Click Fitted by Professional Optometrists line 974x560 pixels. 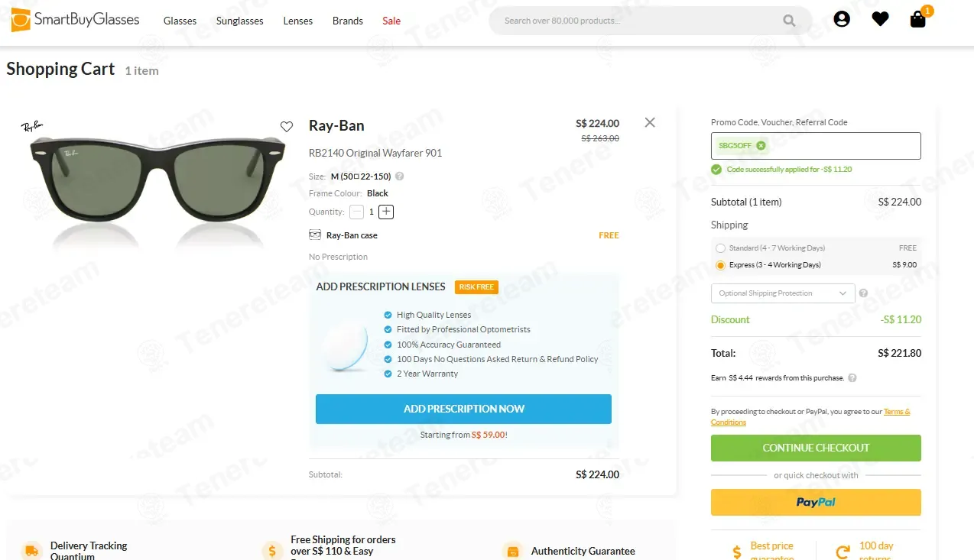click(463, 329)
